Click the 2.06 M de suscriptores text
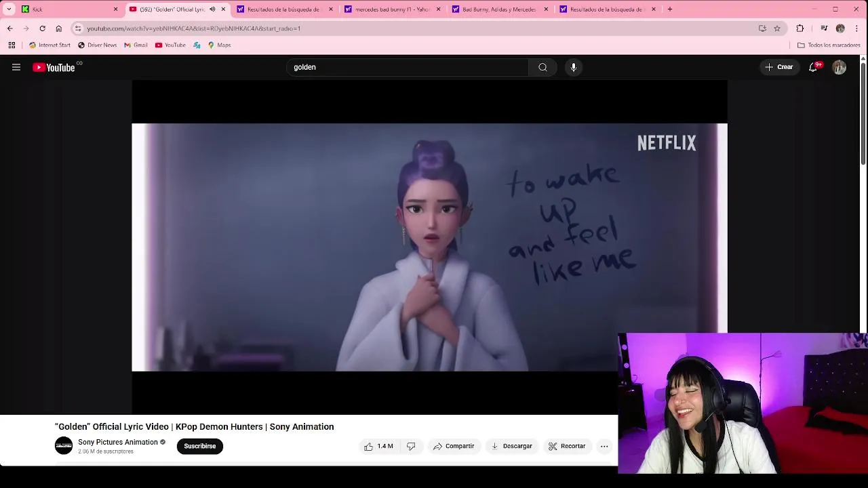The height and width of the screenshot is (488, 868). (106, 451)
